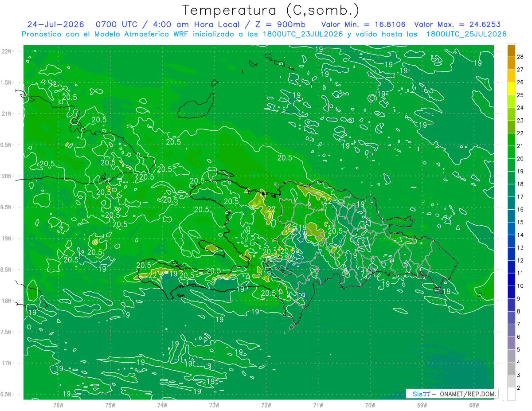
Task: Select the colorbar segment between 19 and 20
Action: point(511,165)
